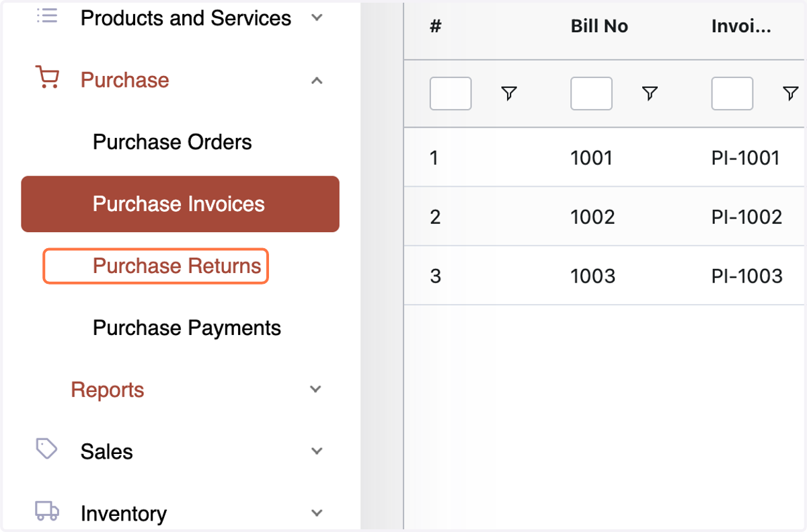Click the Inventory truck icon
807x532 pixels.
coord(46,511)
